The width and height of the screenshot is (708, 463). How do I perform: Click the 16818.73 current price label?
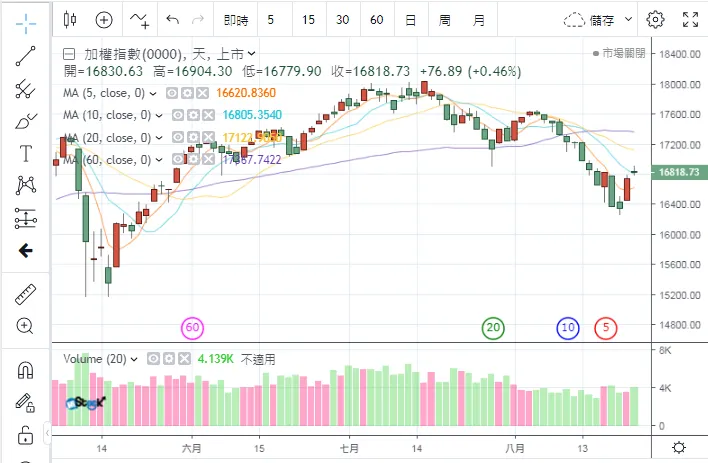pos(680,172)
